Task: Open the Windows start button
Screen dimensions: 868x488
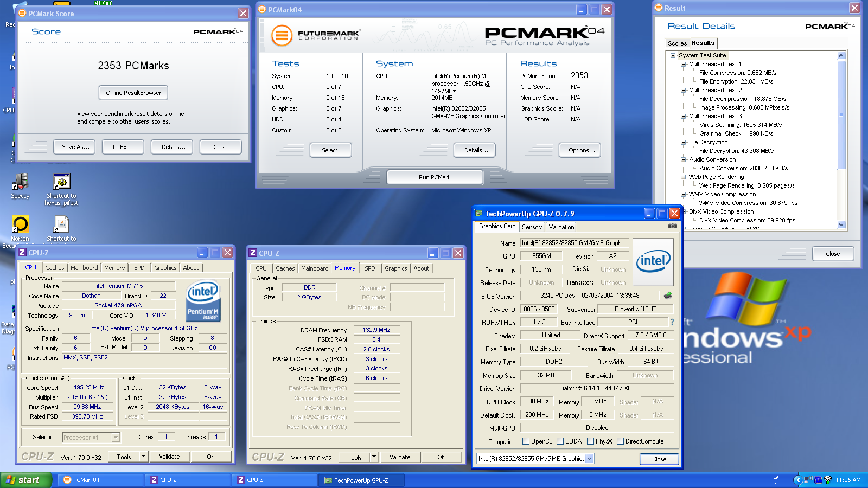Action: coord(25,480)
